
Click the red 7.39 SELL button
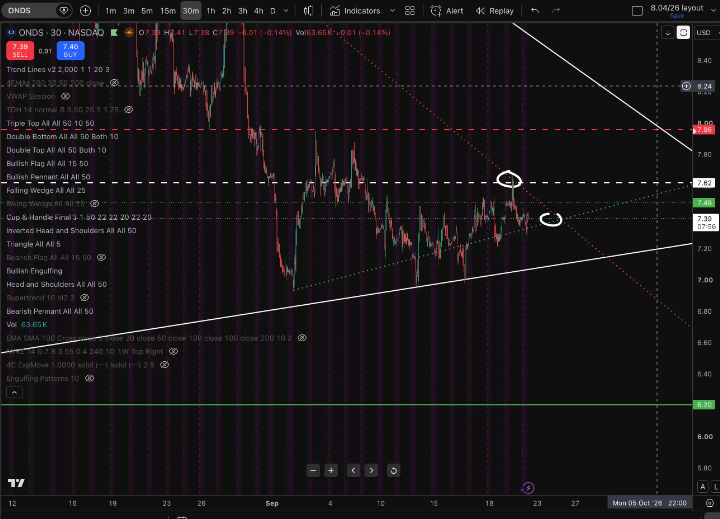click(x=20, y=51)
